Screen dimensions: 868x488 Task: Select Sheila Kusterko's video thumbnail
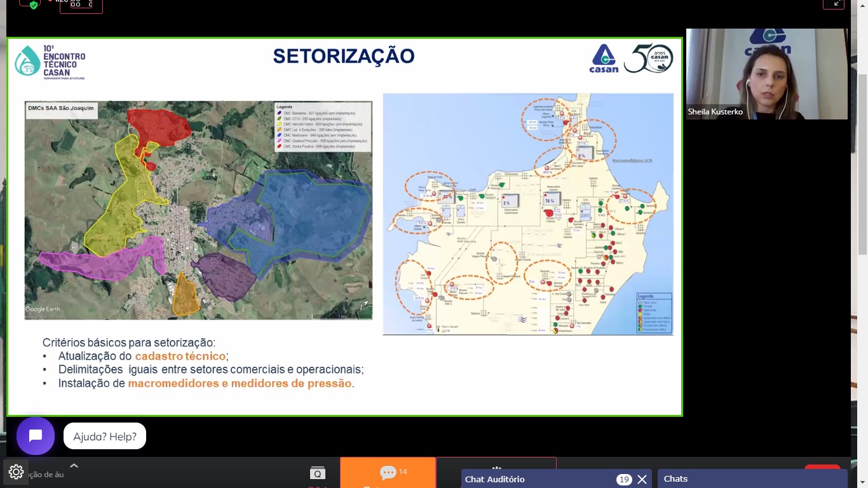coord(766,74)
